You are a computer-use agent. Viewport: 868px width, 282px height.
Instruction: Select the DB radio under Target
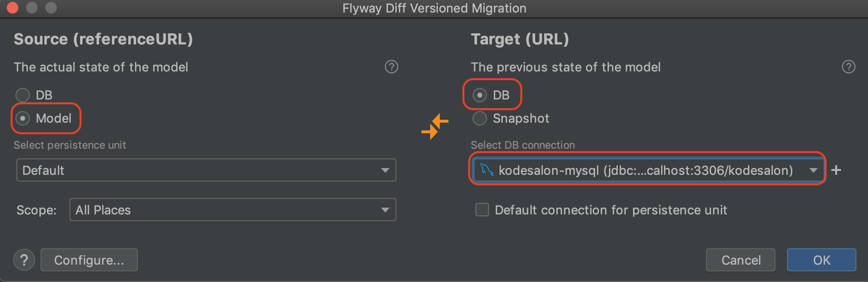coord(479,95)
